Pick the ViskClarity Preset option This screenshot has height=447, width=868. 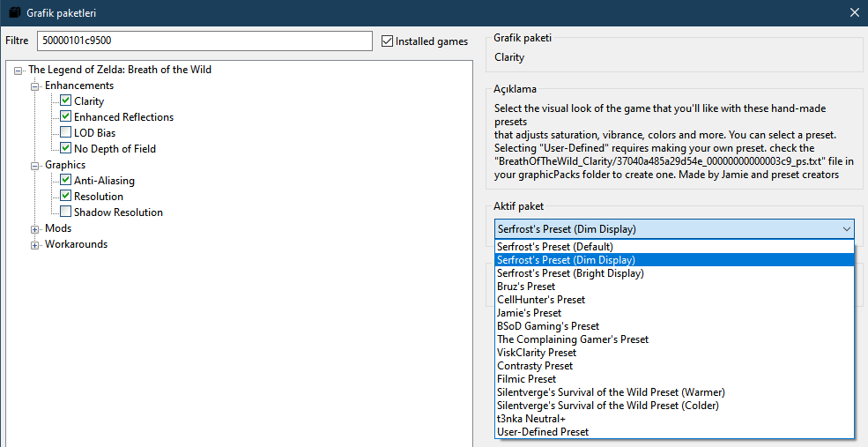point(674,353)
